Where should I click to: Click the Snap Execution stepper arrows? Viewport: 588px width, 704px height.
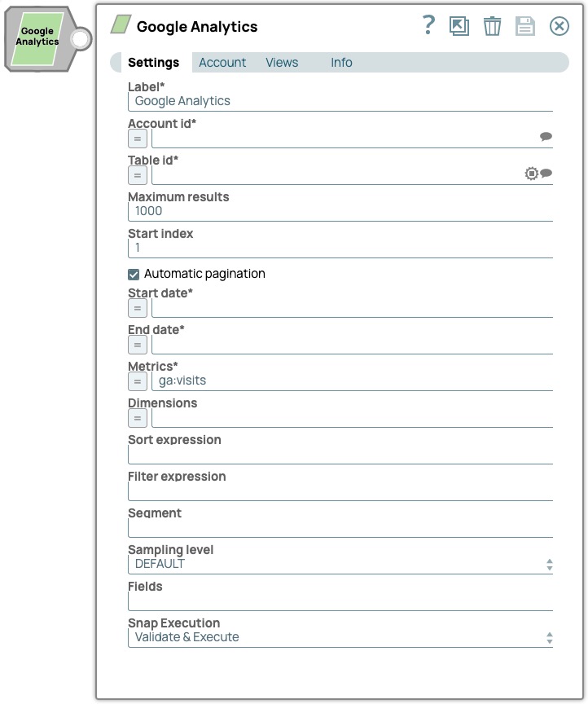[550, 637]
